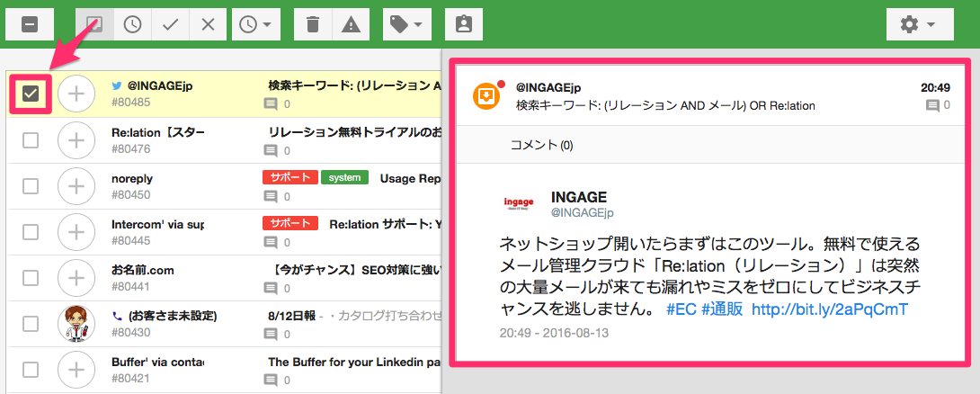Click ticket number #80450
Screen dimensions: 980x394
131,194
